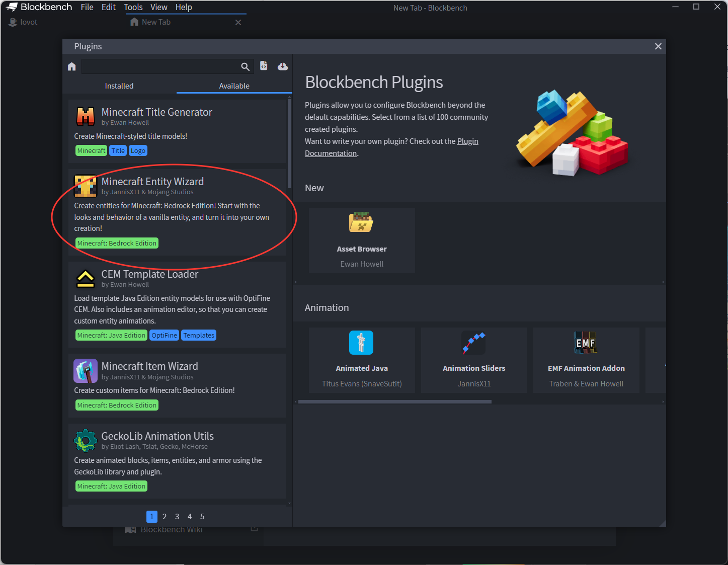Click the Animation row horizontal scrollbar
The width and height of the screenshot is (728, 565).
tap(395, 401)
